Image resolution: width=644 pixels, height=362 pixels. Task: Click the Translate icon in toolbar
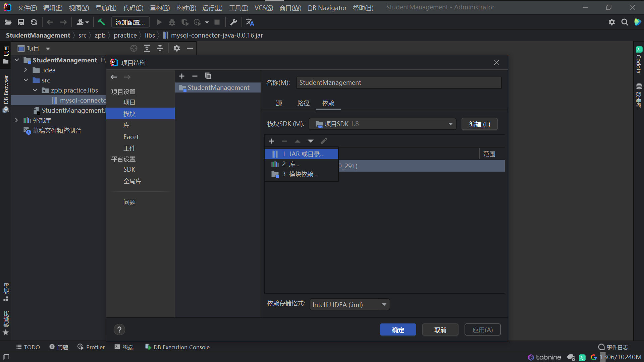pos(250,22)
